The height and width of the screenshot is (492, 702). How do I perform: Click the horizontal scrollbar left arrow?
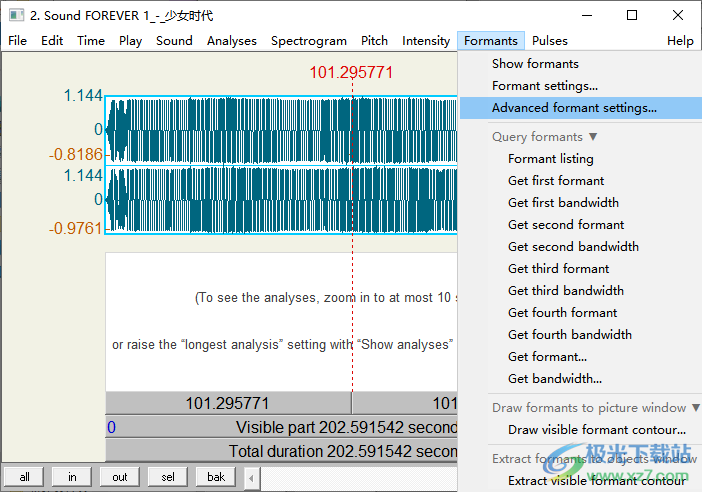tap(251, 477)
